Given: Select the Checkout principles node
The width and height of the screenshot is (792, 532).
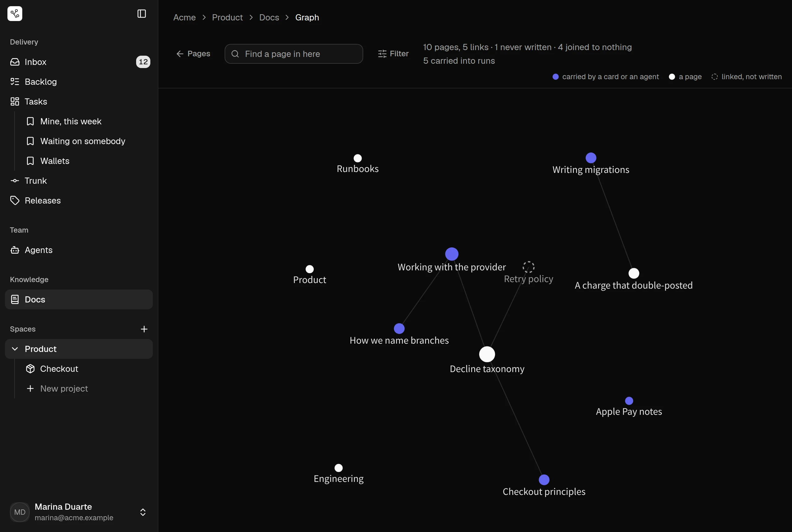Looking at the screenshot, I should (x=544, y=480).
